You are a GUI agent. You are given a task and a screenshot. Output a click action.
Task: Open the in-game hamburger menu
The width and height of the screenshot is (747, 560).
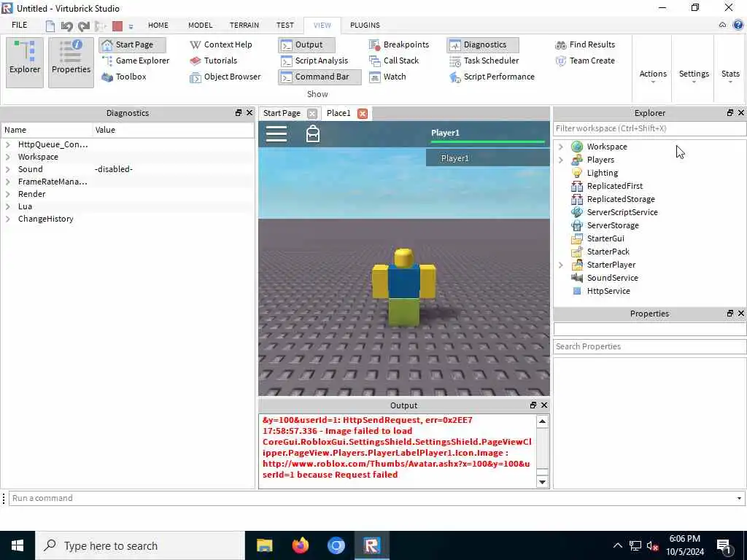[x=276, y=134]
